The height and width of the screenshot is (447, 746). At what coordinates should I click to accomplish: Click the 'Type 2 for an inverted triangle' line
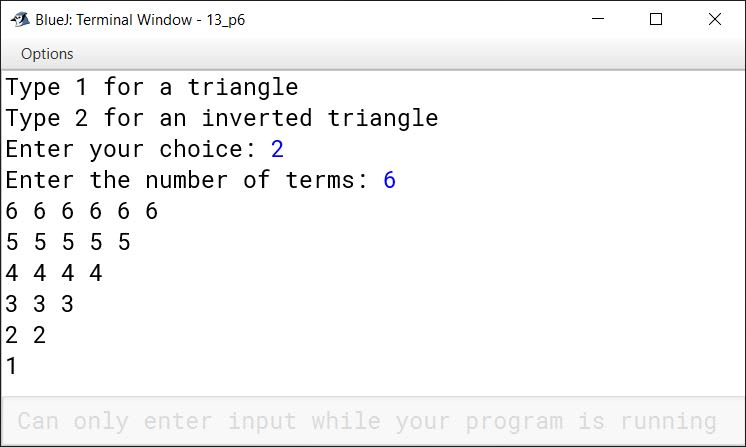(x=222, y=118)
